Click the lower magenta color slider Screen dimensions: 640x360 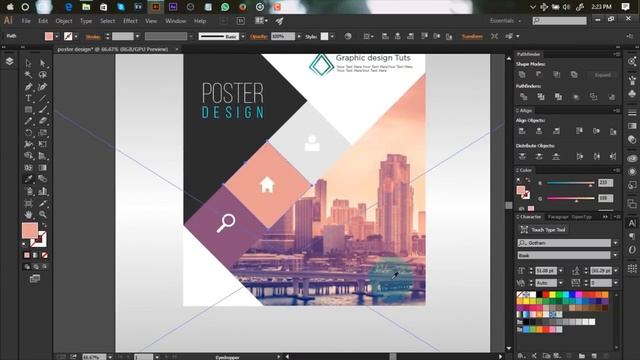tap(571, 199)
